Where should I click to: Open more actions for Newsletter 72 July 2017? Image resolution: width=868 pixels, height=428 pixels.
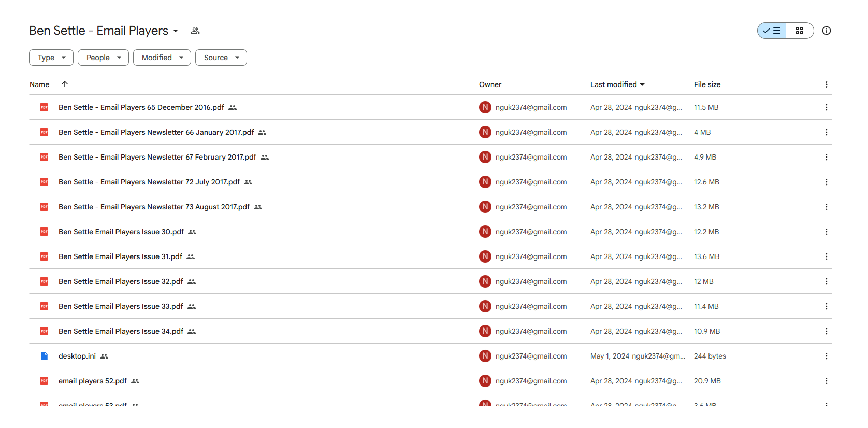(x=827, y=182)
